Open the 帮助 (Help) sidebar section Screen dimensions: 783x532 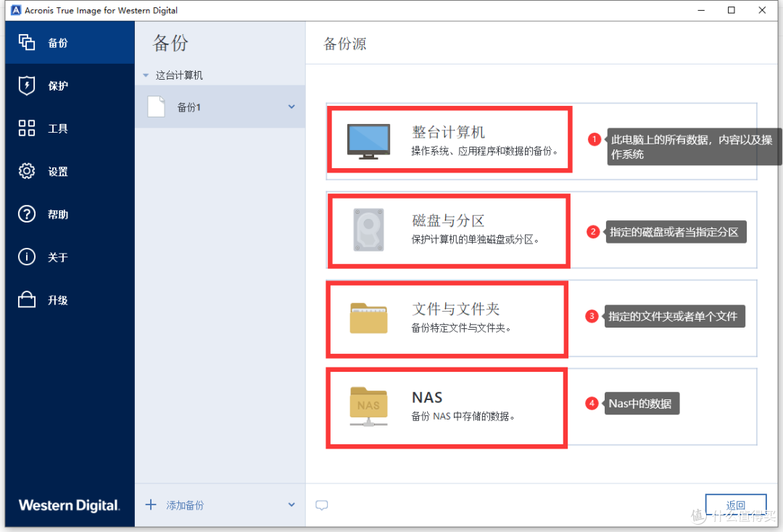pyautogui.click(x=70, y=214)
